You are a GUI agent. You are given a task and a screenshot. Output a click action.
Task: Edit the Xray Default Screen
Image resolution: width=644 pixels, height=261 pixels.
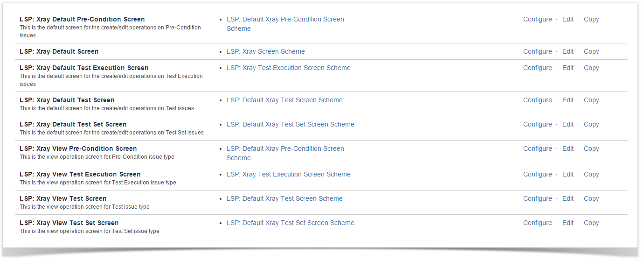point(568,51)
